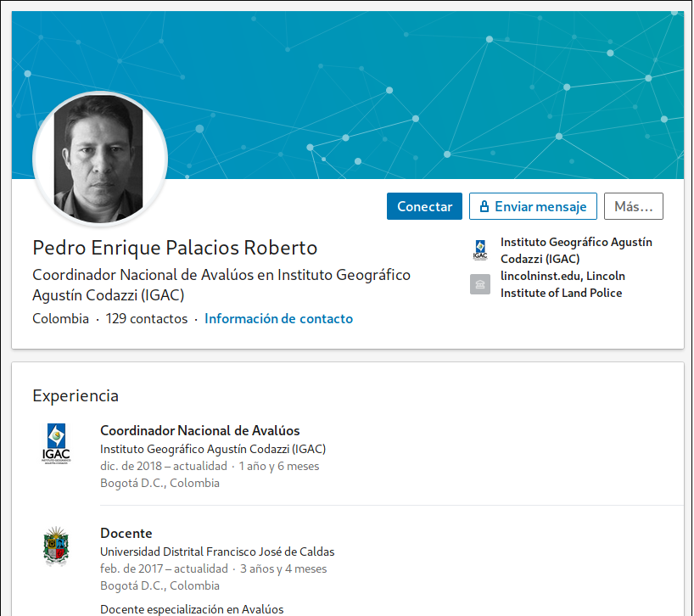Click the profile headline Coordinador Nacional de Avalúos en Instituto
Viewport: 694px width, 616px height.
point(221,285)
